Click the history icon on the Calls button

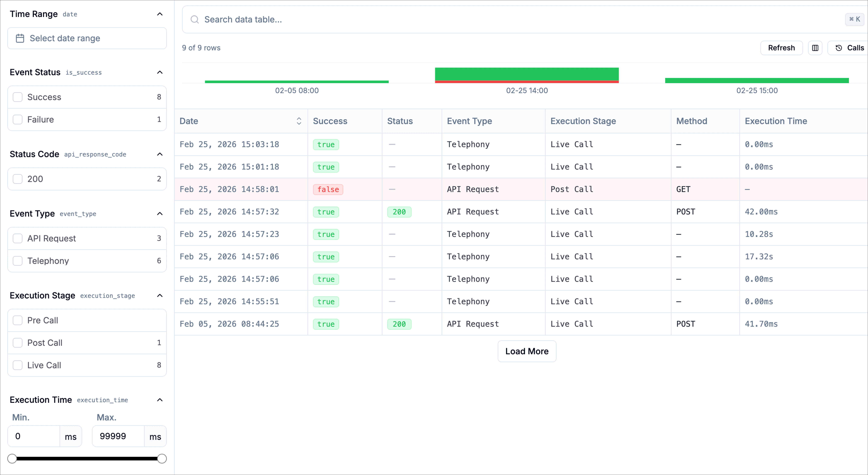(839, 48)
